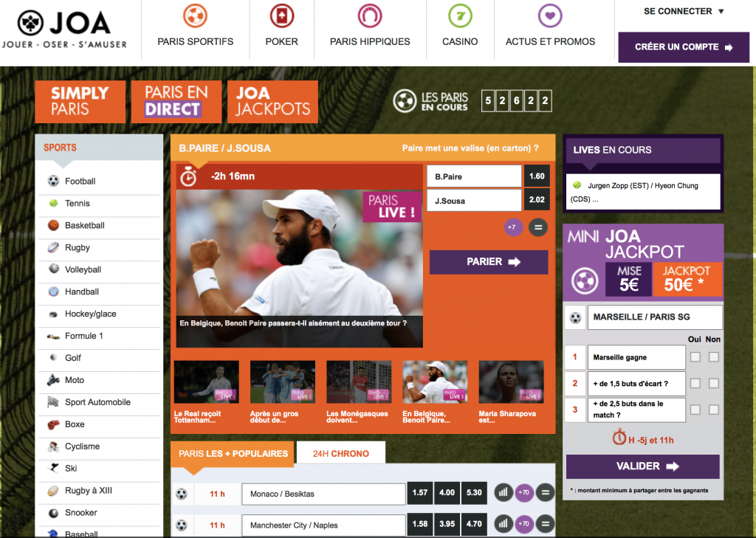Screen dimensions: 756x538
Task: Select the Football soccer ball icon in sports list
Action: [53, 182]
